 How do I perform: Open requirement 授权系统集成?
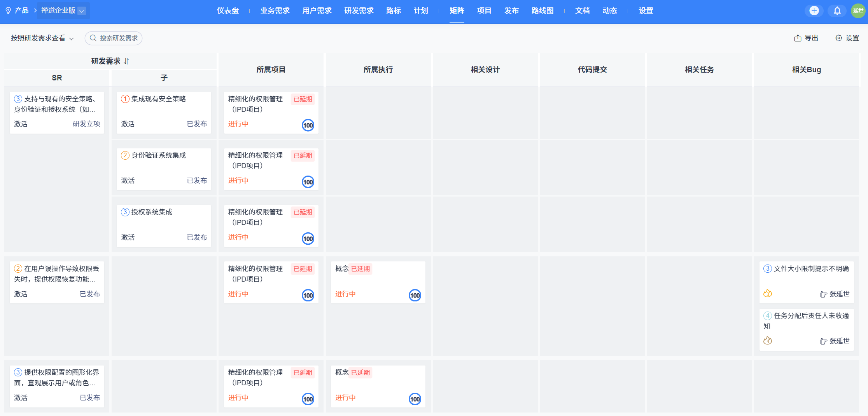152,212
